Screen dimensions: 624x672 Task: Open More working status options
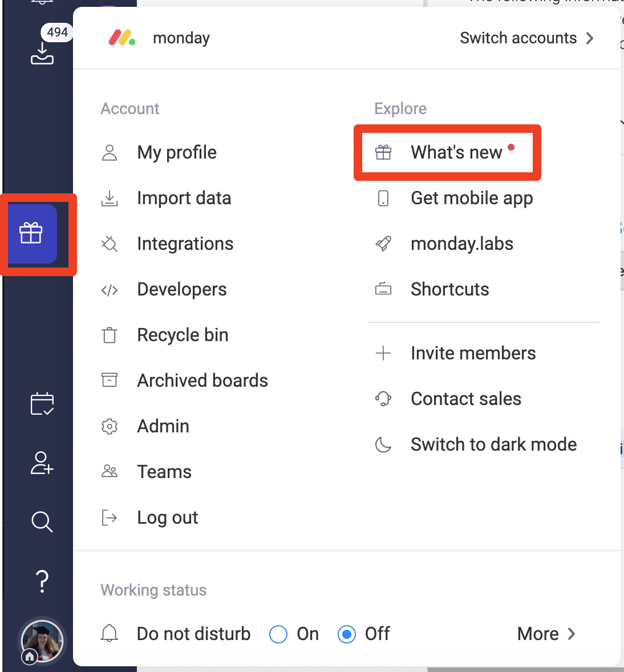click(x=538, y=634)
